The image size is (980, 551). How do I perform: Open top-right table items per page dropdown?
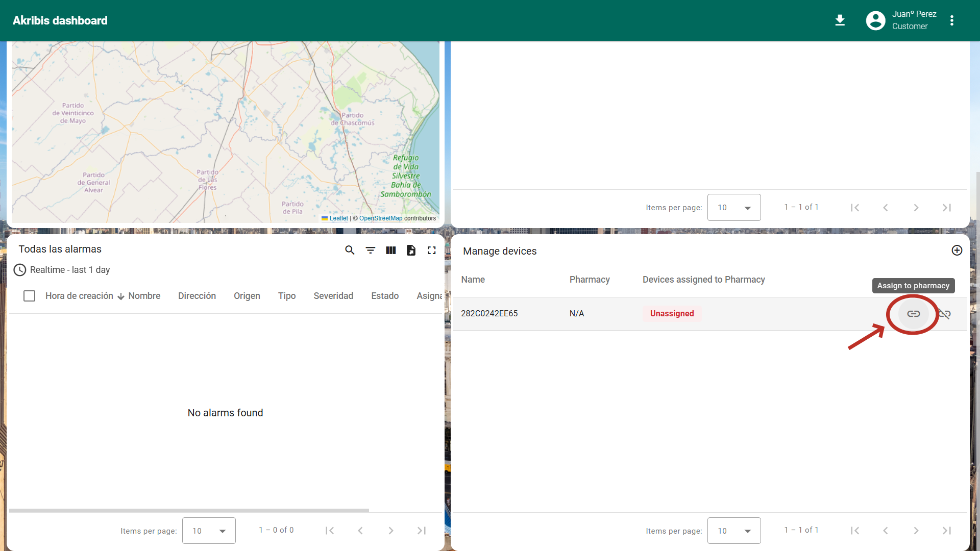pos(733,208)
